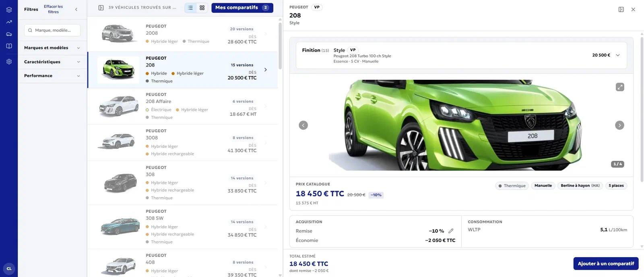Click 20 versions badge for Peugeot 2008
This screenshot has height=277, width=644.
[242, 29]
